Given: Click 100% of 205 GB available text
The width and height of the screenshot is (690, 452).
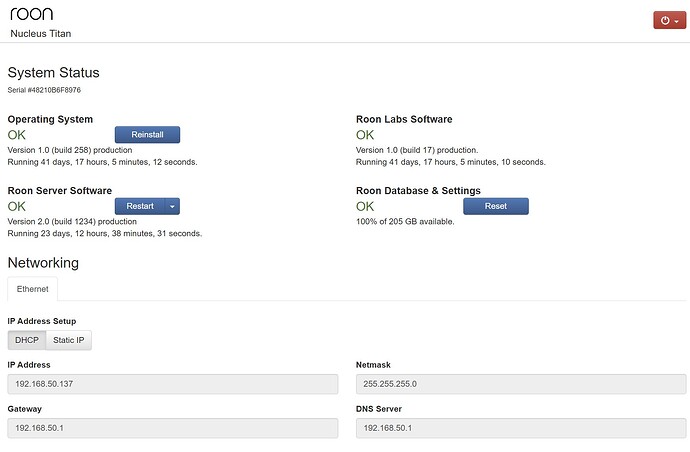Looking at the screenshot, I should (405, 221).
